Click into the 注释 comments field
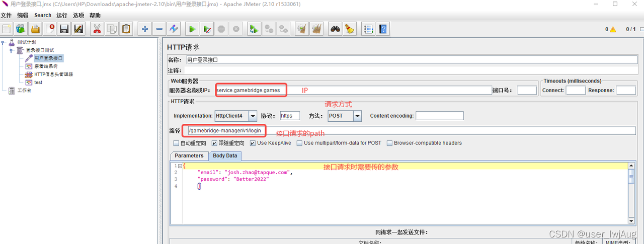 411,70
